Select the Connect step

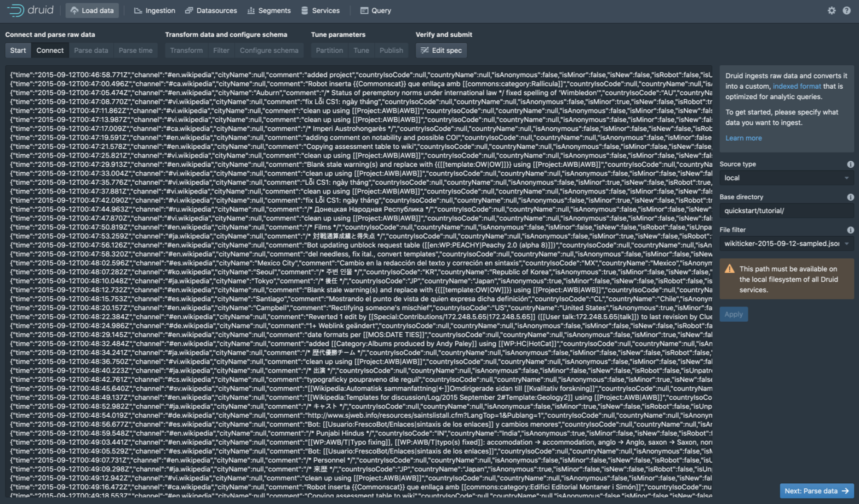coord(50,51)
